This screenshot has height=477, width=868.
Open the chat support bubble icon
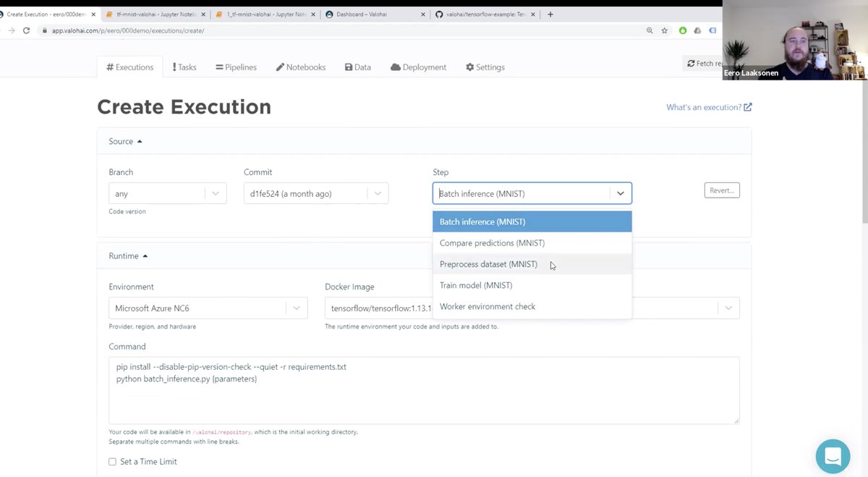[x=833, y=456]
